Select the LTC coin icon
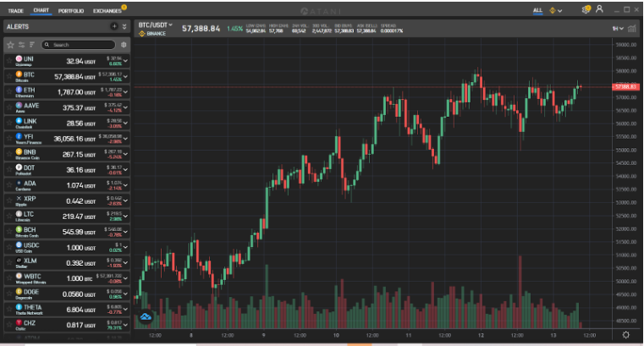 (19, 214)
